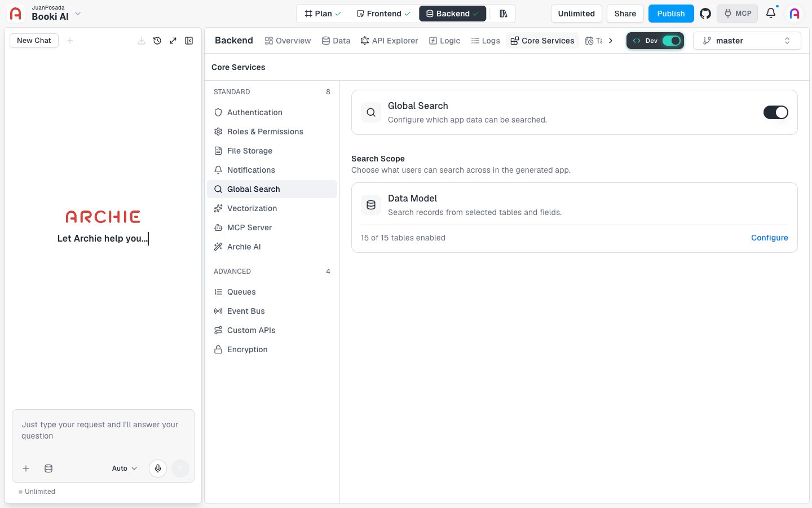Toggle the Global Search switch off
812x508 pixels.
click(x=776, y=112)
